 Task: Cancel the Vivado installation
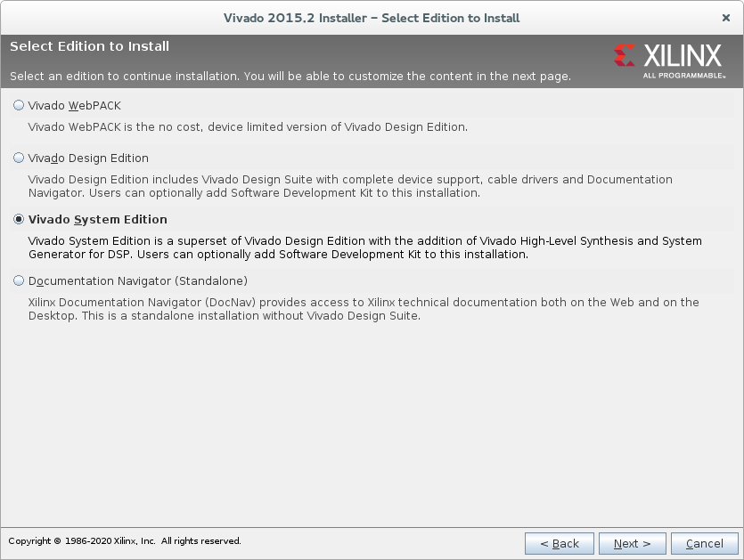[x=705, y=543]
